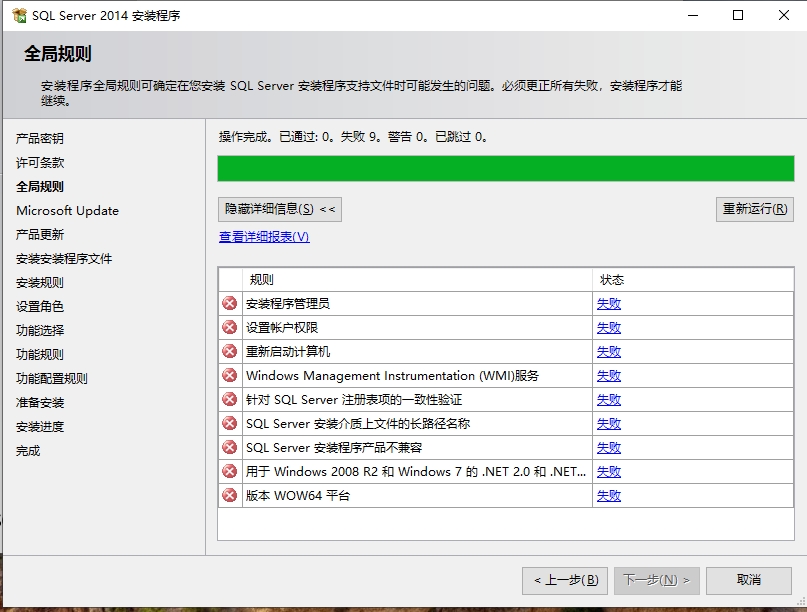Open the 失败 link for 版本 WOW64 平台
The height and width of the screenshot is (612, 807).
click(x=609, y=496)
